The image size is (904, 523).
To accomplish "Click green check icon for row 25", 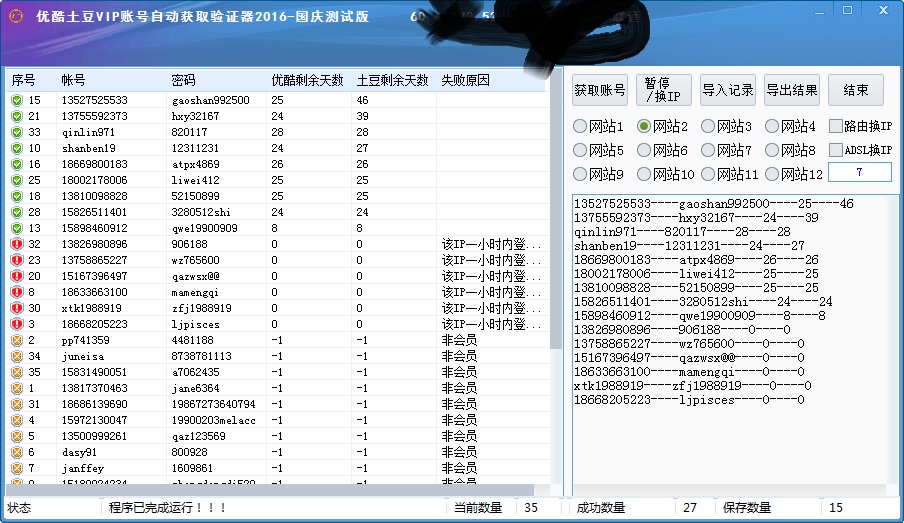I will click(17, 180).
